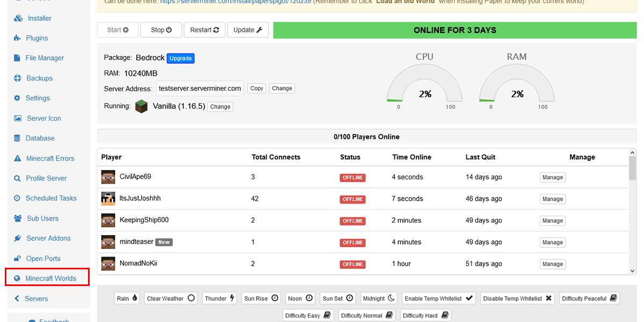Image resolution: width=644 pixels, height=322 pixels.
Task: Manage player ItsJustJoshhh
Action: [x=553, y=199]
